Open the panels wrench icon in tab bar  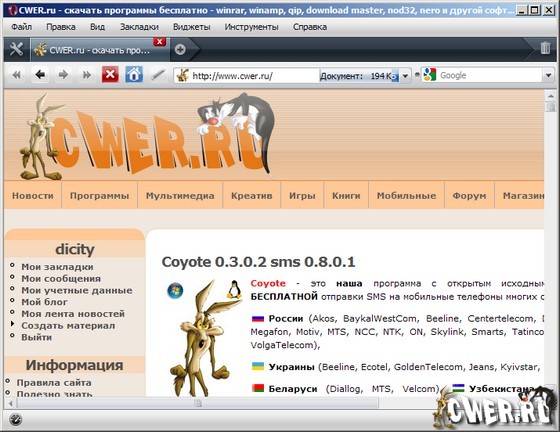pos(16,49)
